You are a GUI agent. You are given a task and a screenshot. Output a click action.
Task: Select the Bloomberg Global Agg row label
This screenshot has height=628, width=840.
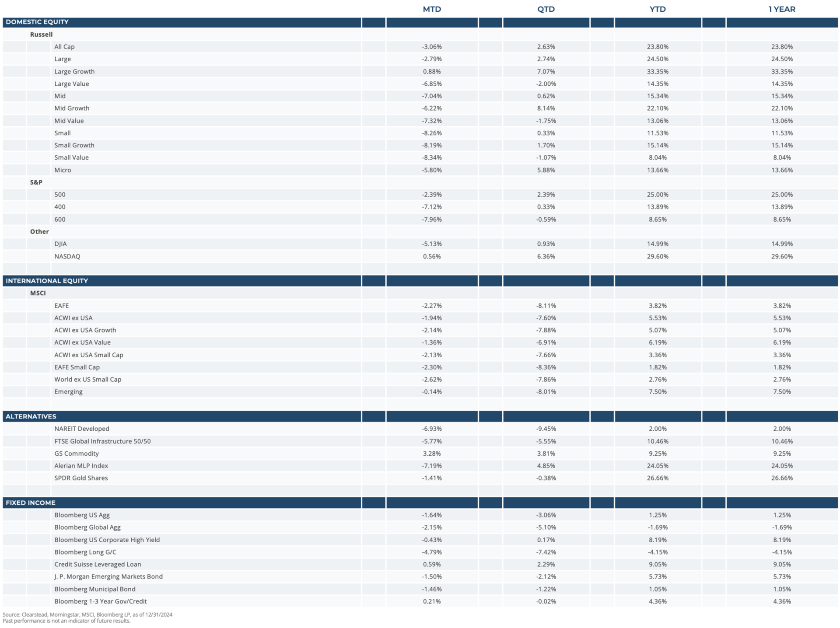87,527
